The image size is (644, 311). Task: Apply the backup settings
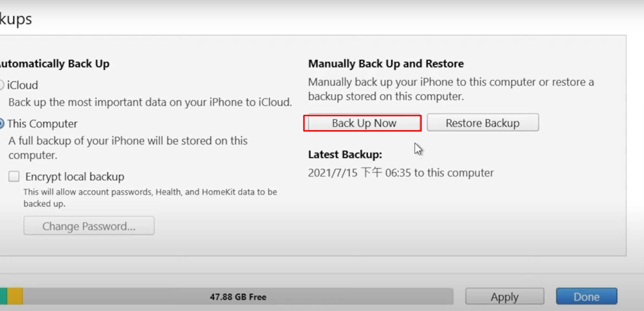[504, 296]
